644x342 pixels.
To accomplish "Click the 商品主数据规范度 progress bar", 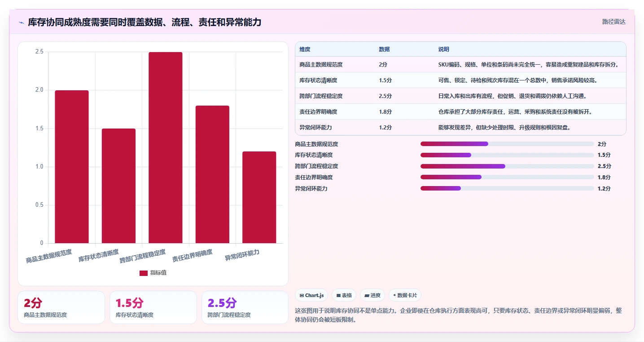I will click(x=507, y=144).
